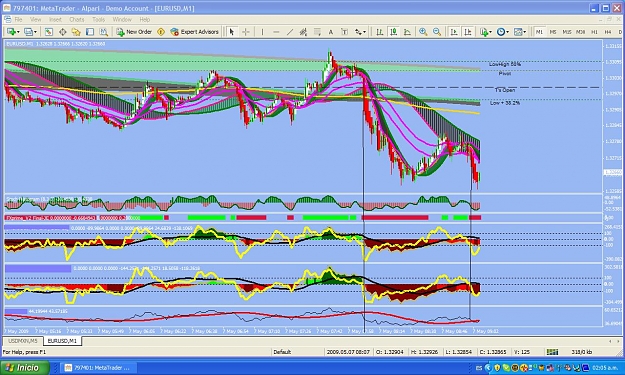The width and height of the screenshot is (625, 375).
Task: Open the MetaEditor yellow diamond icon
Action: click(161, 32)
